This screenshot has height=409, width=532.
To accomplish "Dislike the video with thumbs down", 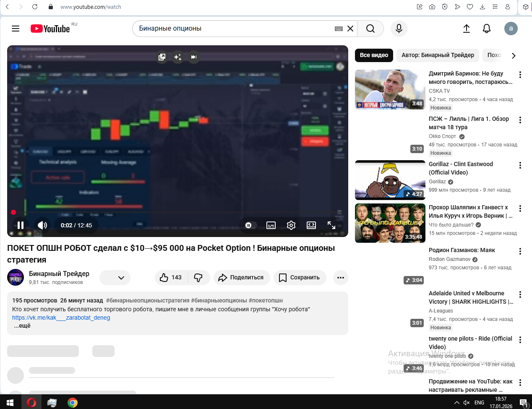I will [199, 278].
